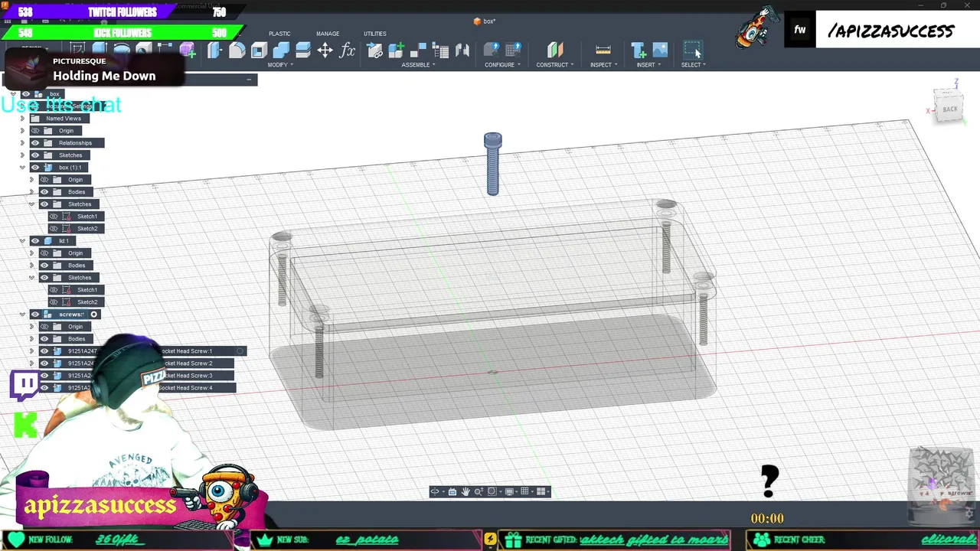The width and height of the screenshot is (980, 551).
Task: Open the SELECT dropdown menu
Action: click(694, 65)
